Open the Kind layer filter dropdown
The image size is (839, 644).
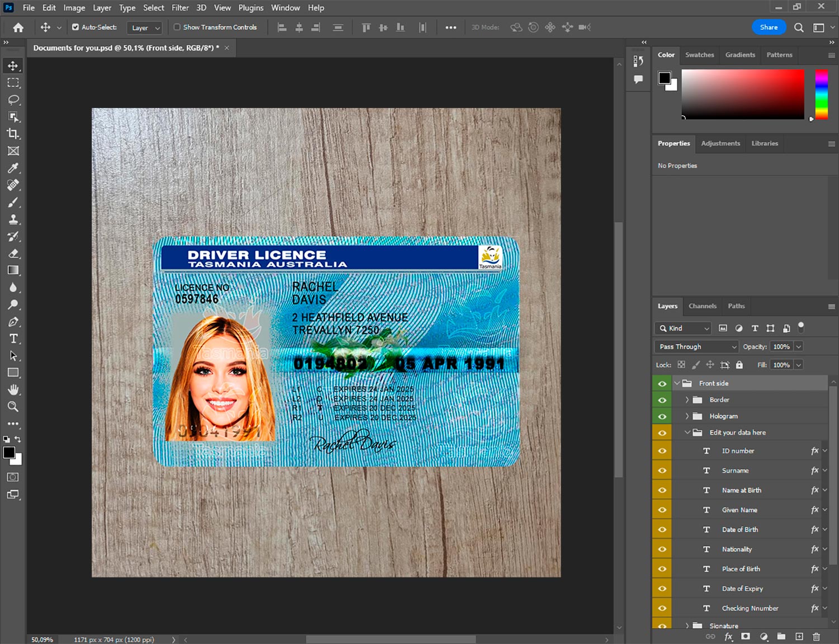pyautogui.click(x=683, y=328)
